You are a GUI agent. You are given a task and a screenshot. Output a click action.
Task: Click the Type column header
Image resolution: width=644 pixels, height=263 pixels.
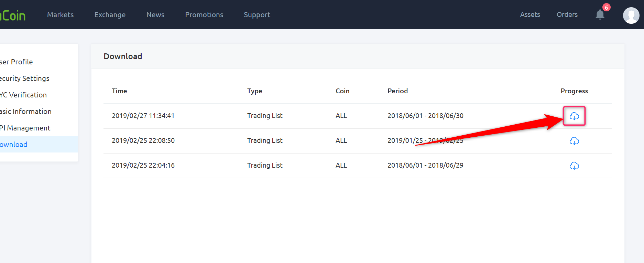tap(255, 91)
